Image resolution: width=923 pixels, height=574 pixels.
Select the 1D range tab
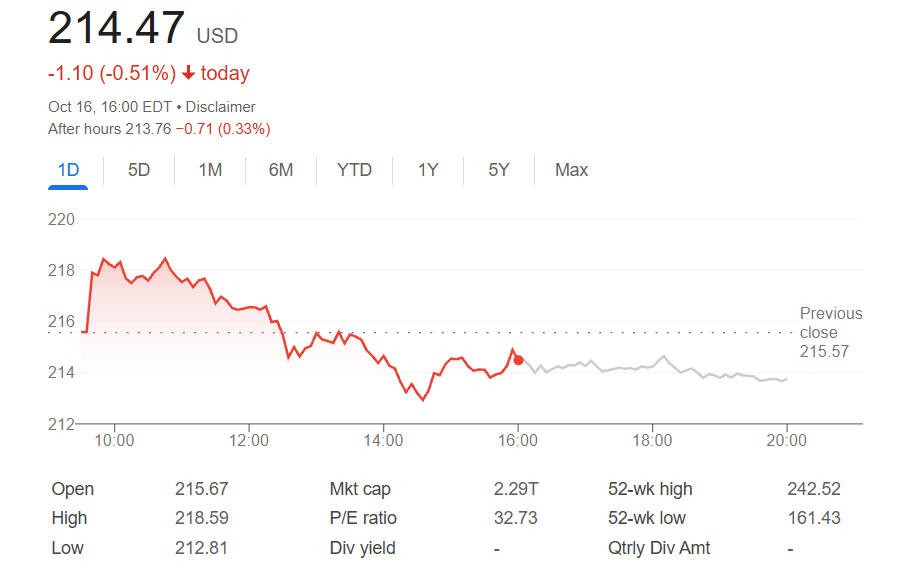click(68, 170)
